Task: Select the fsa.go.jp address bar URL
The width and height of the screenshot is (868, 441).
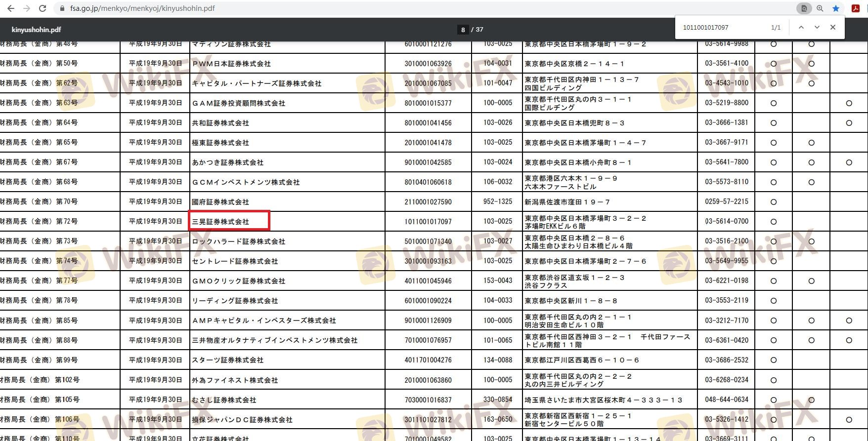Action: [x=142, y=8]
